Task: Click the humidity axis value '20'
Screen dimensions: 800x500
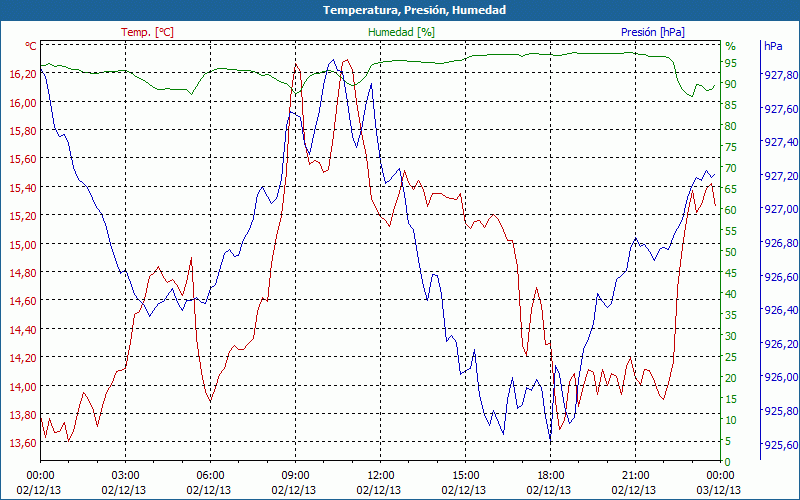Action: tap(731, 378)
